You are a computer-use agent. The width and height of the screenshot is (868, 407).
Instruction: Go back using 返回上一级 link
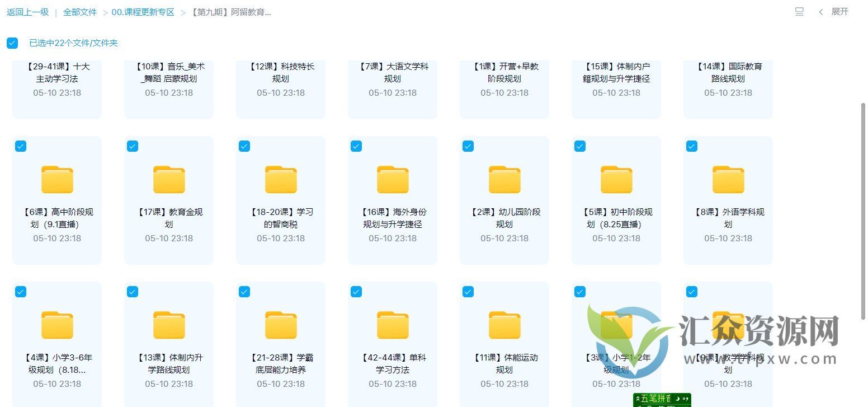click(x=28, y=12)
